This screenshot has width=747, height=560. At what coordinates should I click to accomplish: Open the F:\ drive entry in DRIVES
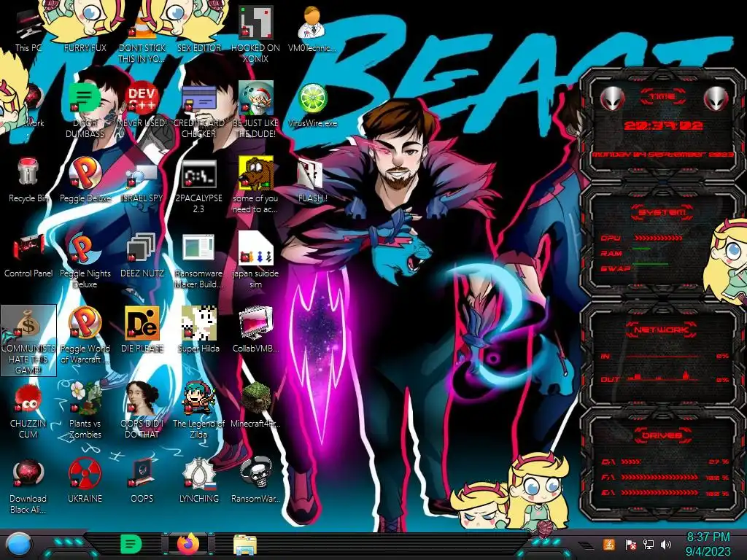click(665, 477)
